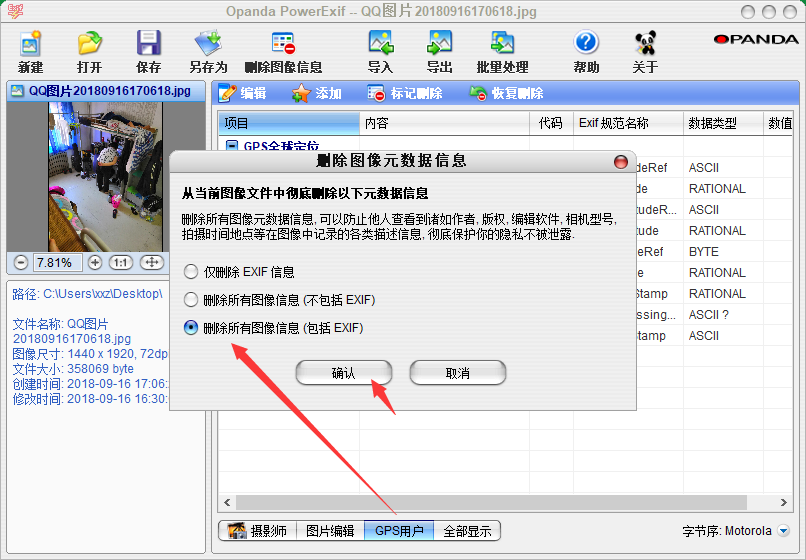Open a file with the 打开 icon
The width and height of the screenshot is (806, 560).
tap(89, 43)
